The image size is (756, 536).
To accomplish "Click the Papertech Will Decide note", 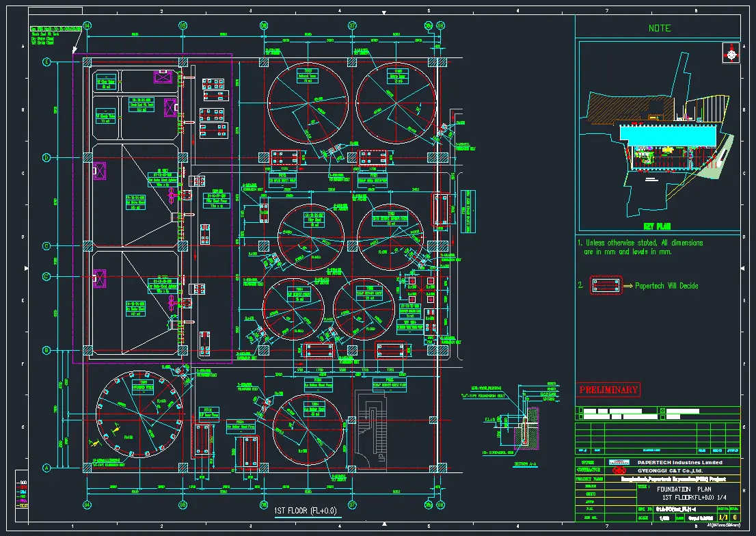I will coord(666,286).
